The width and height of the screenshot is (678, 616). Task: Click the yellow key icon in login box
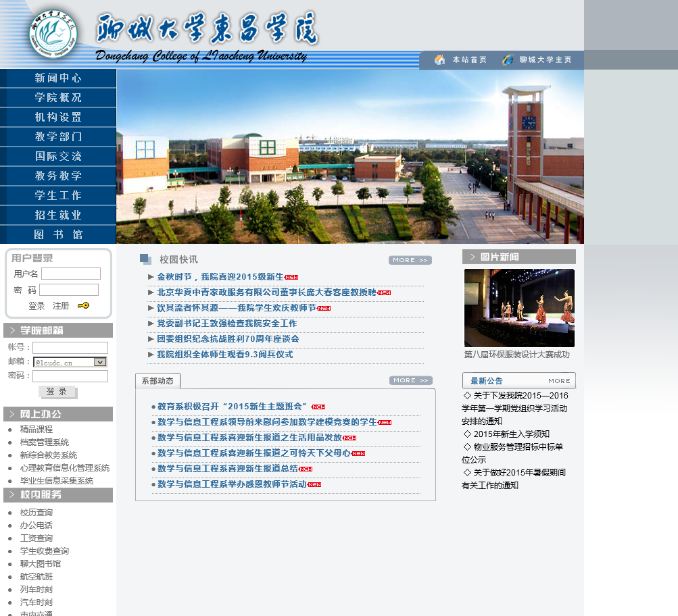(x=83, y=305)
